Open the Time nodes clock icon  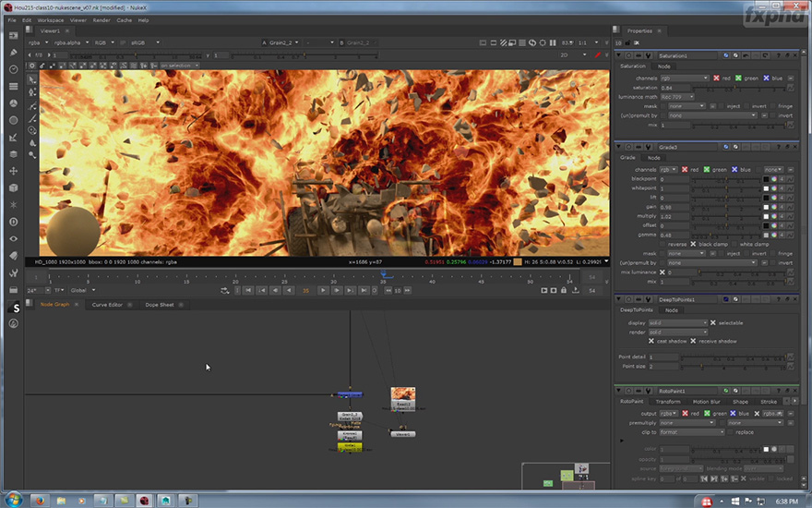coord(14,69)
